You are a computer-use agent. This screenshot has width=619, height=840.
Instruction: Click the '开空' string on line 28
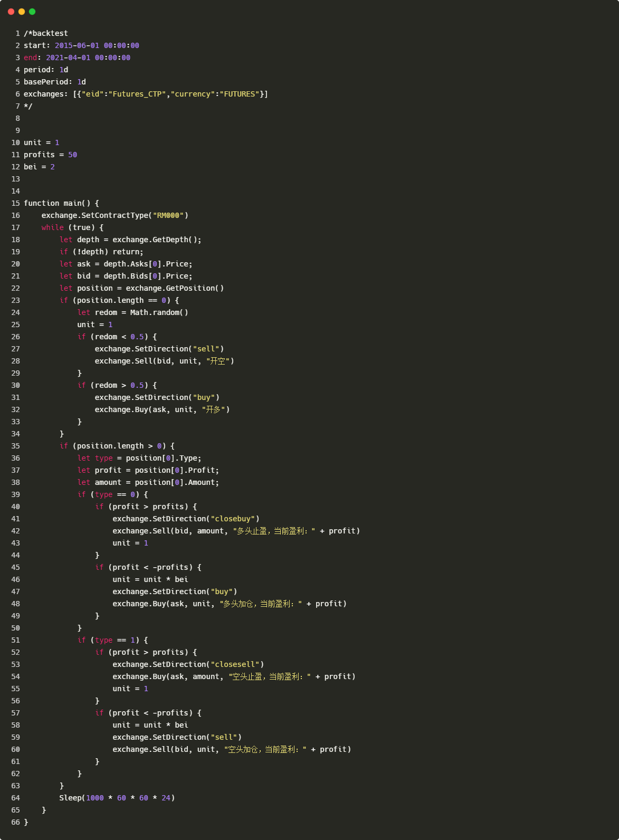pyautogui.click(x=217, y=361)
